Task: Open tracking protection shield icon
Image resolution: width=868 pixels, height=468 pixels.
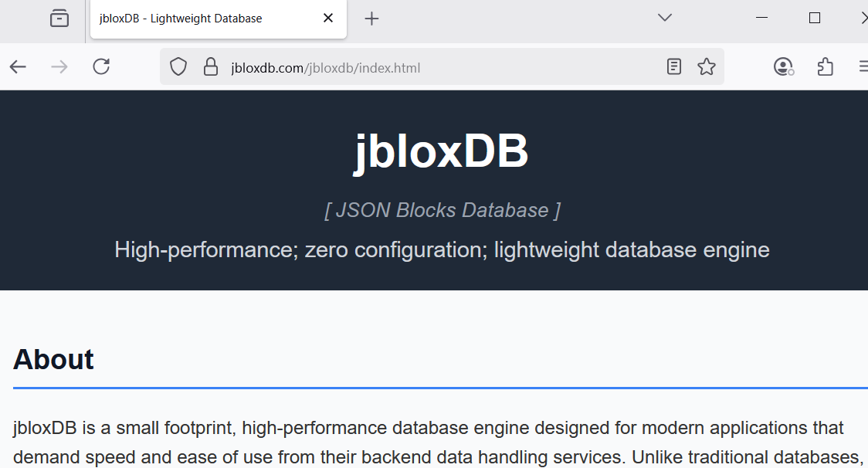Action: pos(178,67)
